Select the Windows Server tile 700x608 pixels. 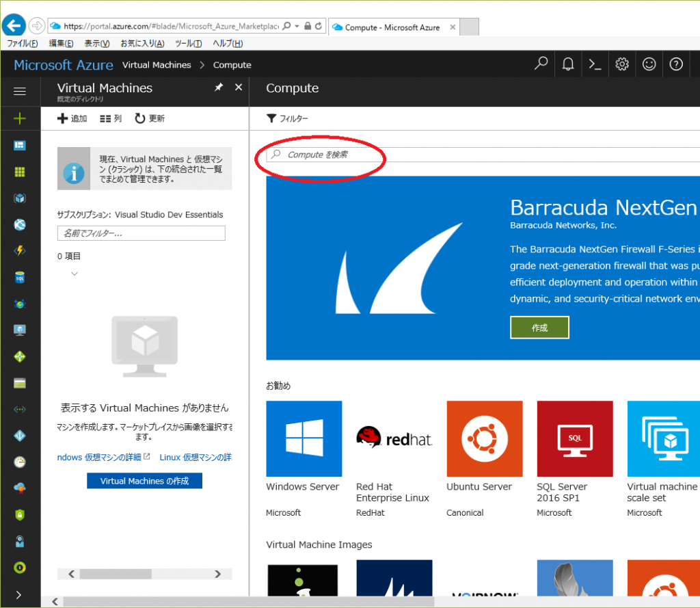coord(304,459)
